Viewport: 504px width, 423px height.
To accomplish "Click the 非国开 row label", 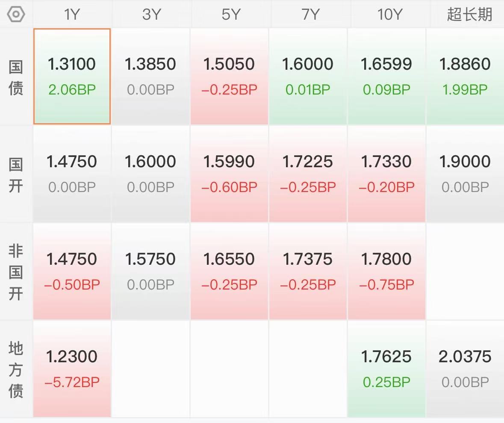I will [16, 272].
